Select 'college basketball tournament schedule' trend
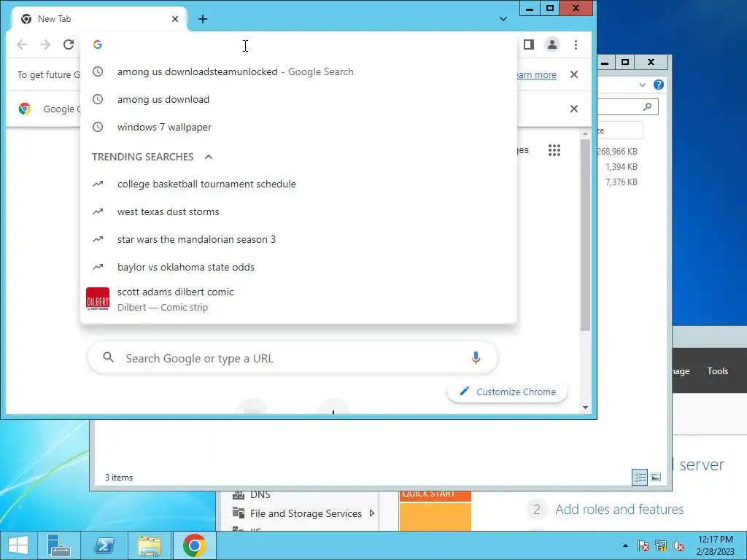Viewport: 747px width, 560px height. point(298,184)
